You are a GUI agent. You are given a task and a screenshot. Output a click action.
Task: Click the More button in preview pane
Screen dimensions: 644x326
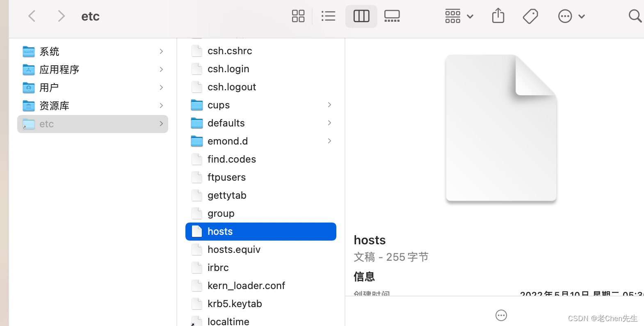coord(501,315)
